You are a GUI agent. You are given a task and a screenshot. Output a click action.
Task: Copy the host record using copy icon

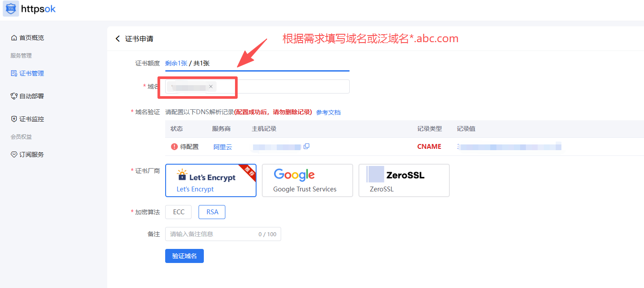click(307, 146)
